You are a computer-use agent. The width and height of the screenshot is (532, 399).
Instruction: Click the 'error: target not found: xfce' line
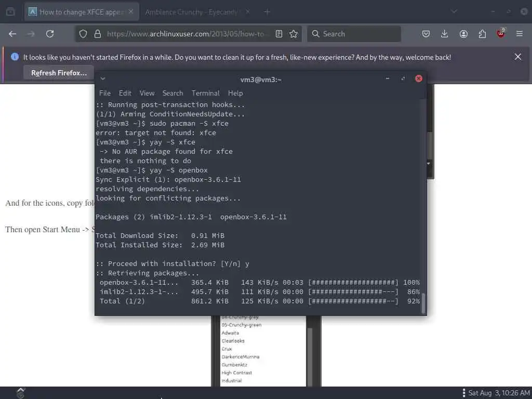156,132
